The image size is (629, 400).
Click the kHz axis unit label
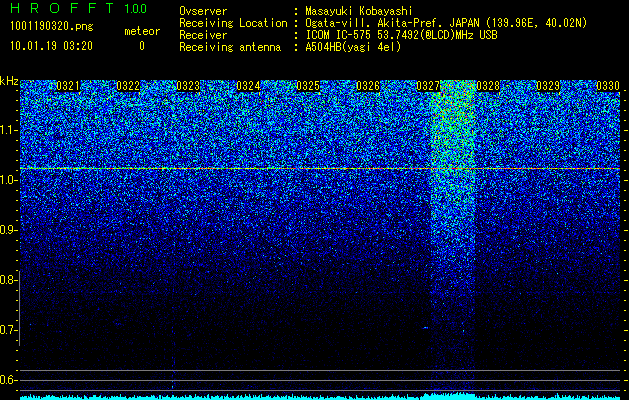[x=9, y=81]
